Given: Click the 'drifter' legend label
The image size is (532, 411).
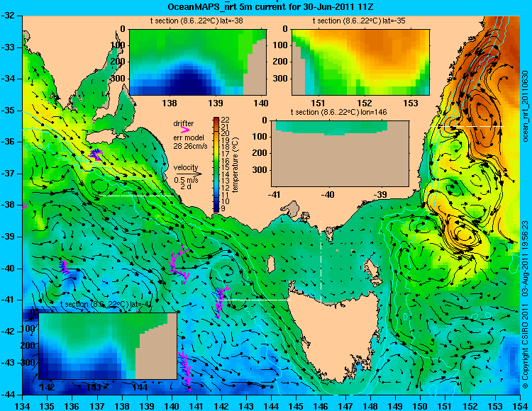Looking at the screenshot, I should (x=184, y=123).
